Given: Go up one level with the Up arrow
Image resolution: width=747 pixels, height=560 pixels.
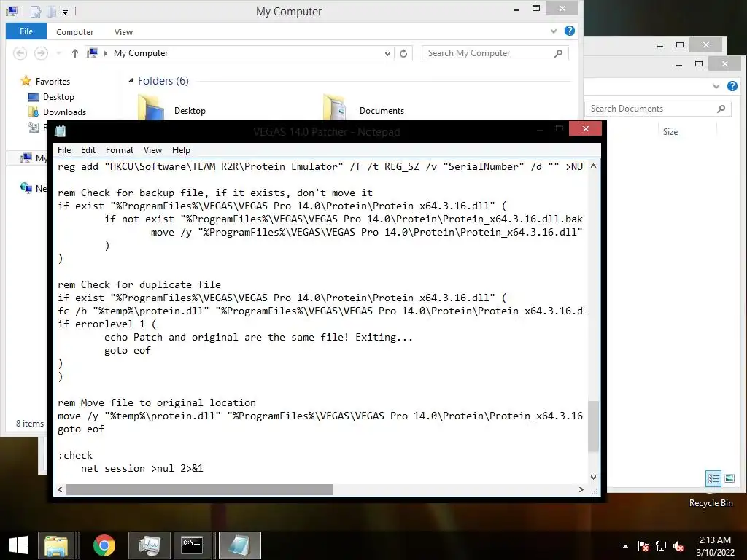Looking at the screenshot, I should (x=75, y=53).
